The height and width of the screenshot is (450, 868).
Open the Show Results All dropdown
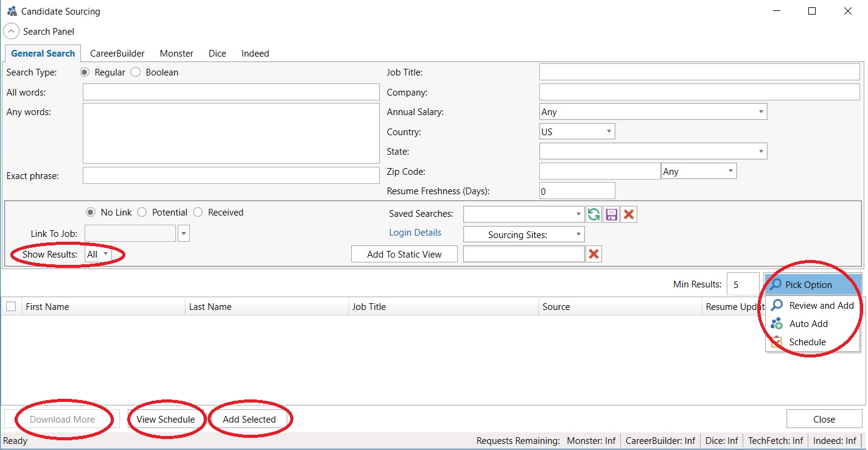point(98,255)
